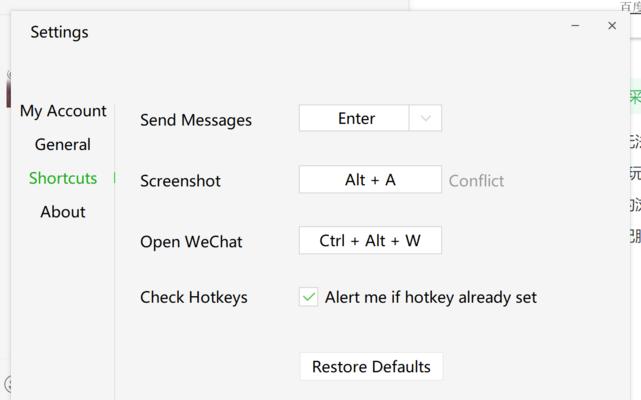The image size is (641, 400).
Task: Click the green active indicator beside Shortcuts
Action: 114,178
